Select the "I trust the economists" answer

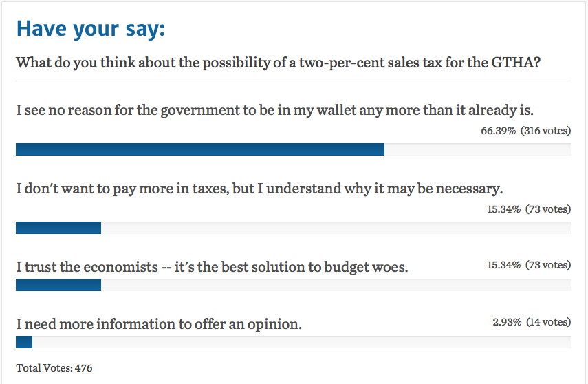tap(212, 266)
